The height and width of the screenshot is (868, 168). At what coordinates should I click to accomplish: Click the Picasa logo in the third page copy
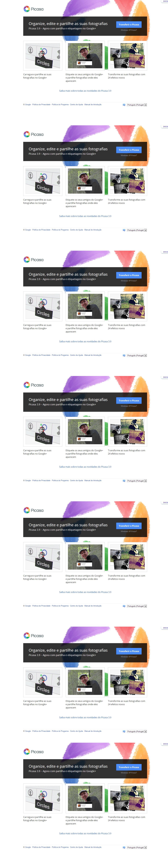[33, 260]
